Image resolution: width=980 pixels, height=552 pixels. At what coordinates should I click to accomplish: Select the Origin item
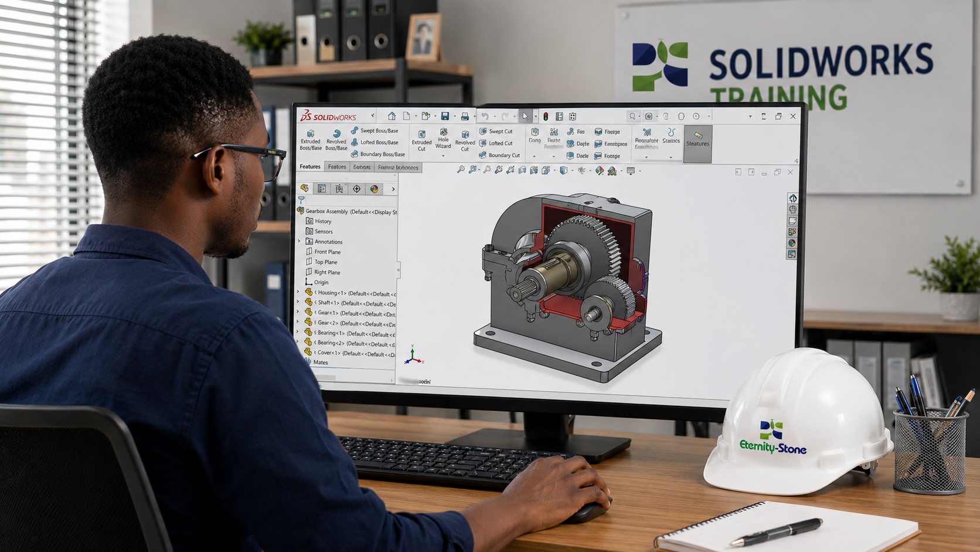(x=317, y=282)
